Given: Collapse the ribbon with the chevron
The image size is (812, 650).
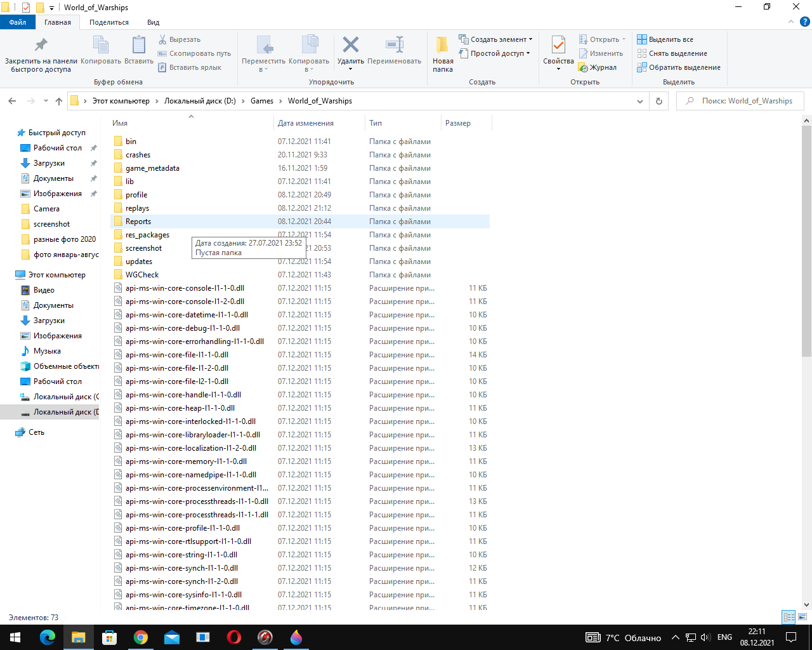Looking at the screenshot, I should pos(790,22).
